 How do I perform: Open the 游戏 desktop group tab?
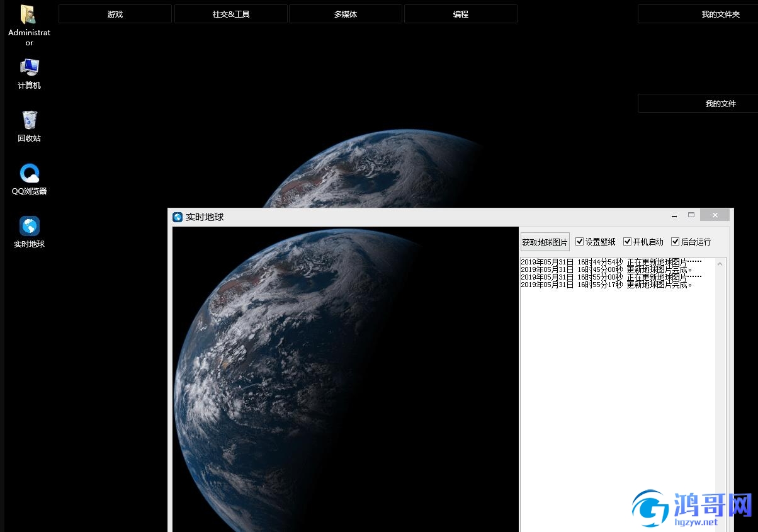click(115, 14)
